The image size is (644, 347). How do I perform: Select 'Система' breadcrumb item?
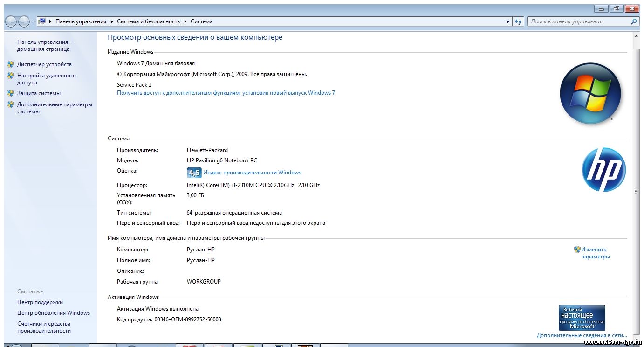coord(201,21)
